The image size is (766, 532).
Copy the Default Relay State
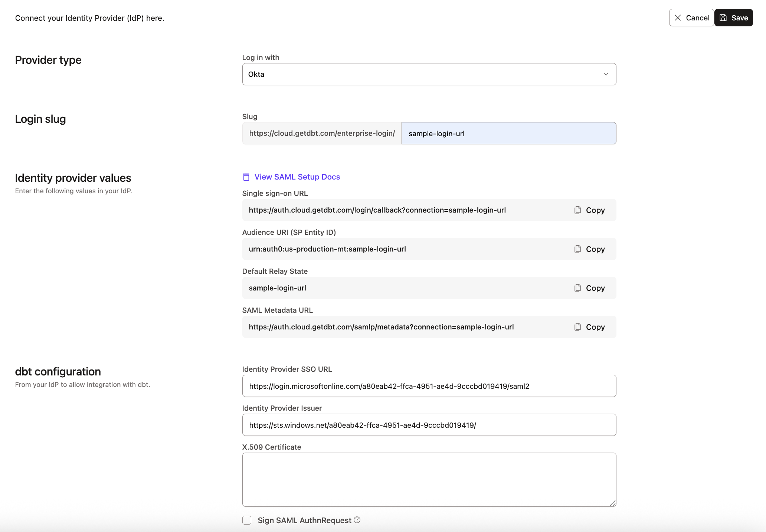(x=589, y=288)
